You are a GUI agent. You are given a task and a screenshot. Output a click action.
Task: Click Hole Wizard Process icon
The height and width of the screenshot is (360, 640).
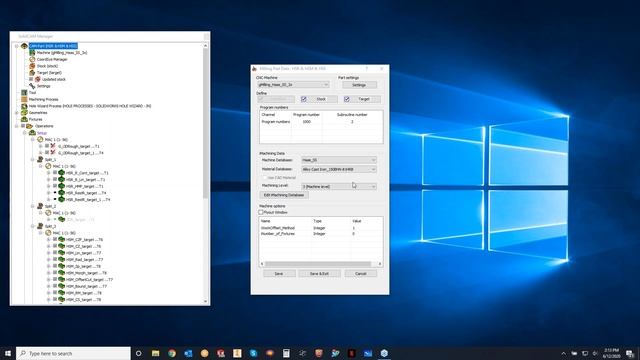[x=24, y=106]
